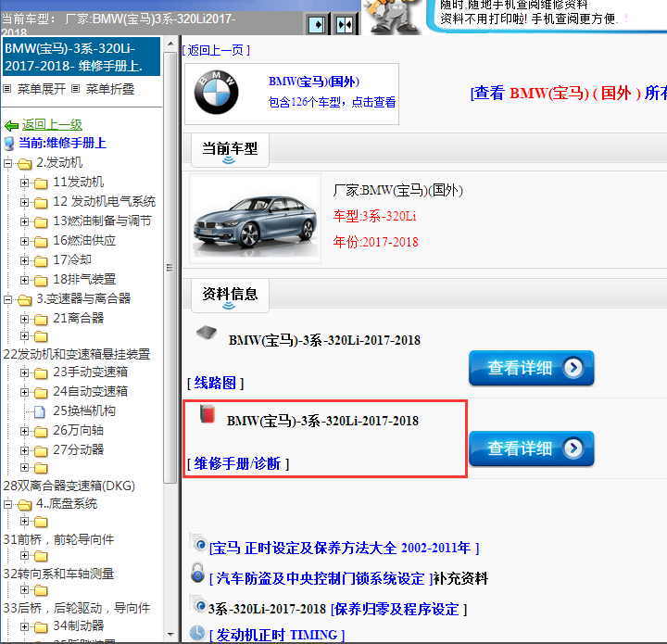The height and width of the screenshot is (644, 667).
Task: Click the collapse-panel double arrow icon in header
Action: pos(345,25)
